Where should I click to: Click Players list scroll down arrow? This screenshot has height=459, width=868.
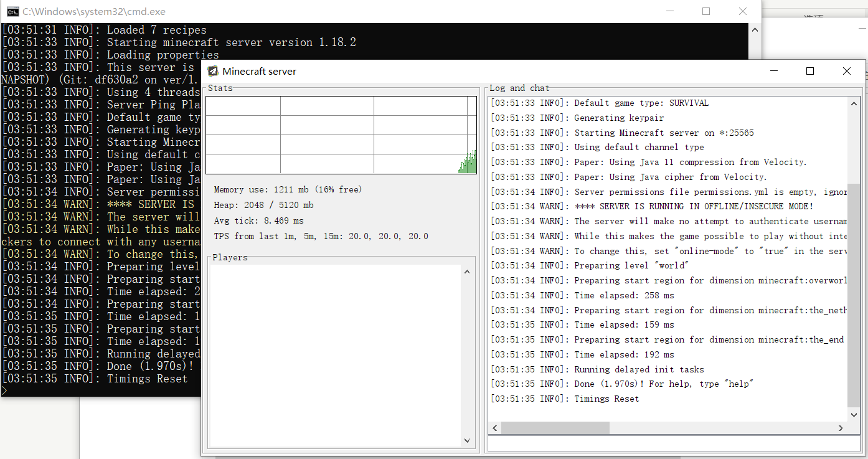pos(467,440)
